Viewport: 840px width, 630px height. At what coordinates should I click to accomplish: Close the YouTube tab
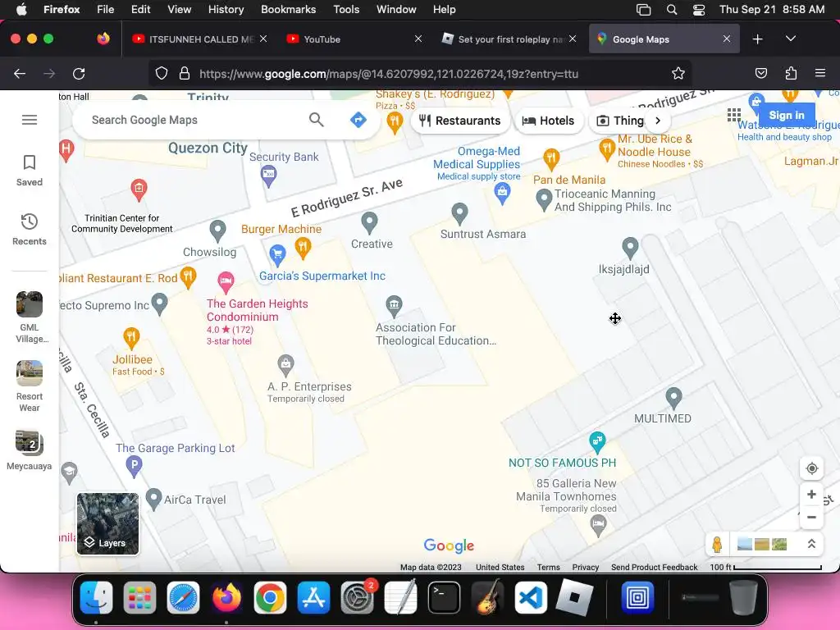418,39
